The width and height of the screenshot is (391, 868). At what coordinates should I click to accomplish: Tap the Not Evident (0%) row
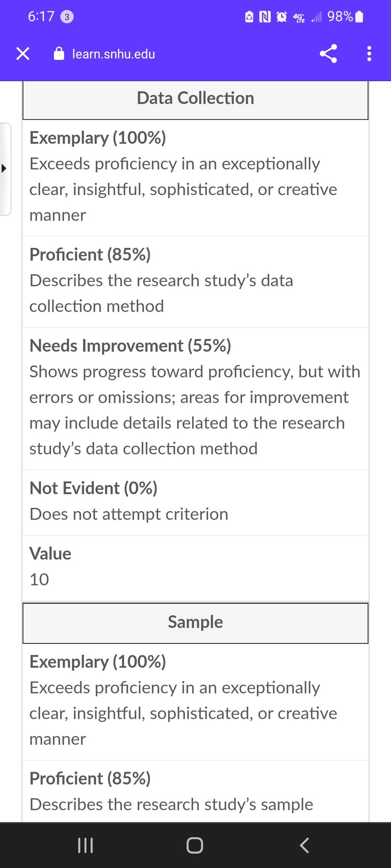195,503
